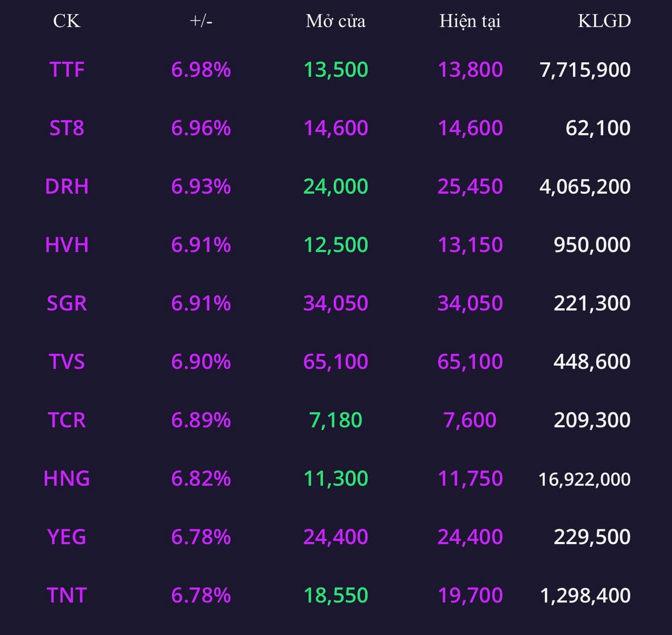Sort by the +/- column header
The width and height of the screenshot is (672, 635).
201,21
